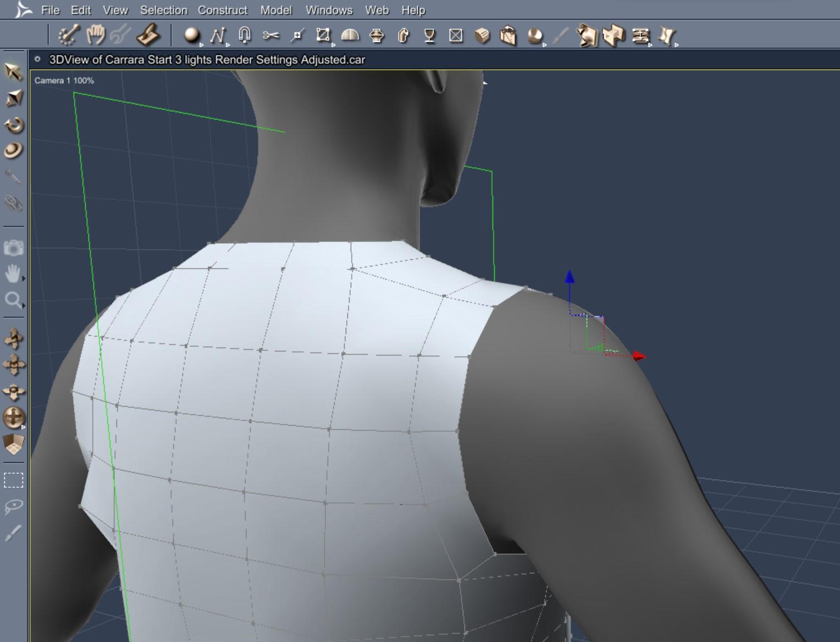Select the Magnet tool

point(245,35)
